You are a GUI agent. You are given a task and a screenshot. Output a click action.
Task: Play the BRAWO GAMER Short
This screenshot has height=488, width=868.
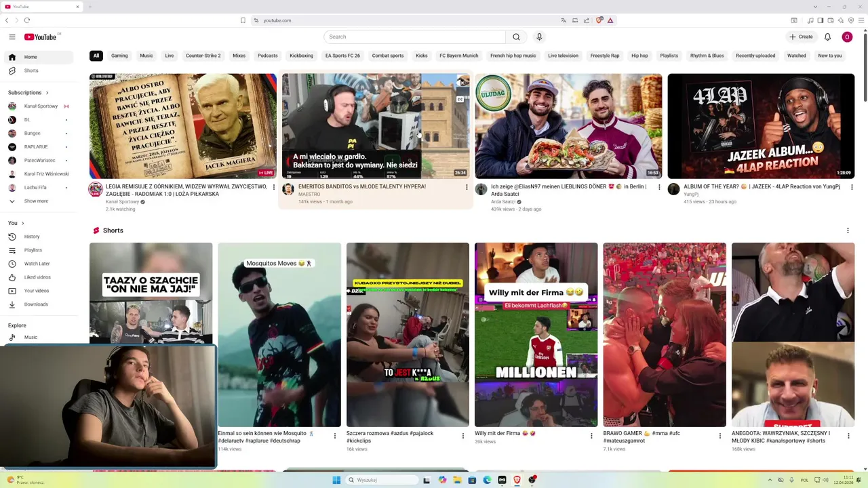[x=665, y=335]
